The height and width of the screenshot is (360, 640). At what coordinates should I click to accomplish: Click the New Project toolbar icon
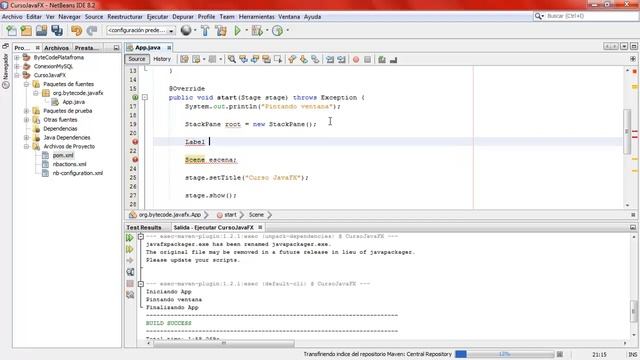(x=26, y=31)
